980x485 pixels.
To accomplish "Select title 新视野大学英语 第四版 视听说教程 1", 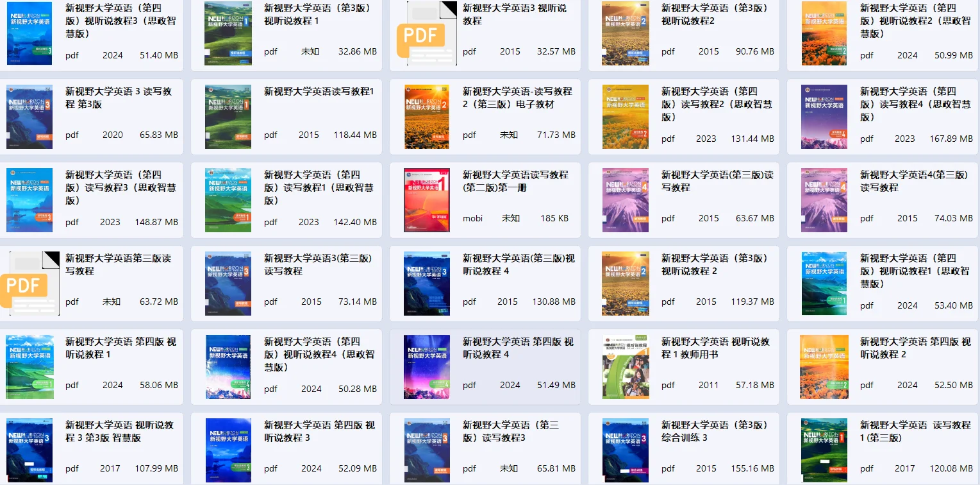I will coord(120,348).
